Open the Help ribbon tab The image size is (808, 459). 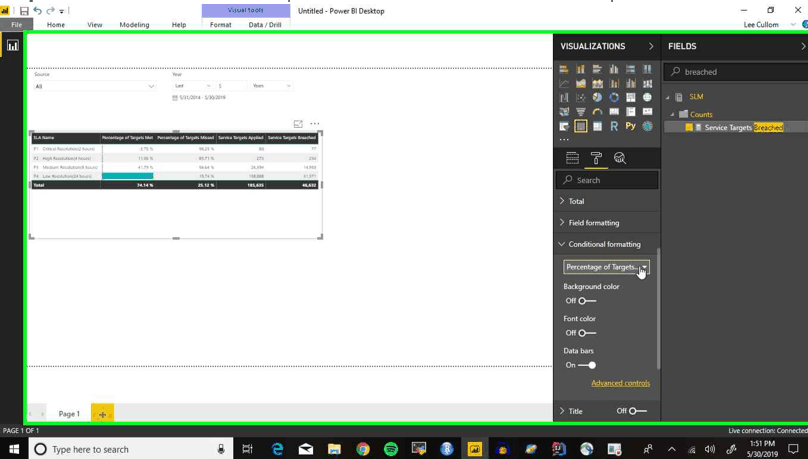179,25
